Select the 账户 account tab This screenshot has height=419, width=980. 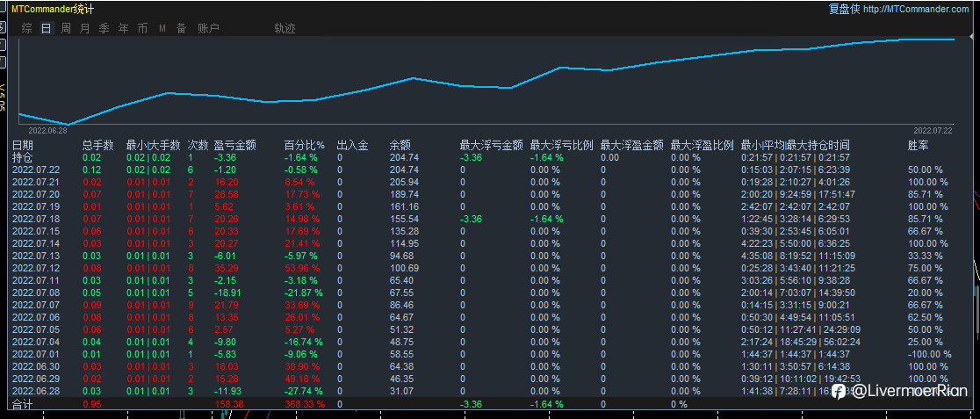(x=208, y=28)
